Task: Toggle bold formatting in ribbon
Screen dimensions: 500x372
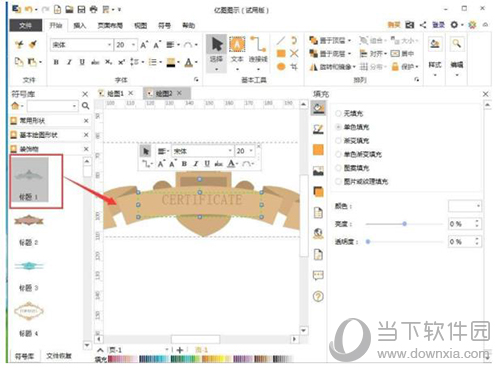Action: (56, 62)
